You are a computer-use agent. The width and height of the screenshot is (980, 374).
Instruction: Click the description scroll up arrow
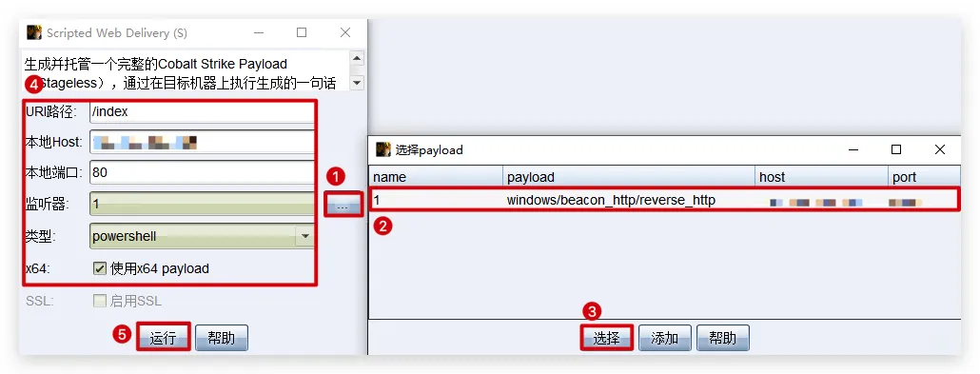(356, 58)
